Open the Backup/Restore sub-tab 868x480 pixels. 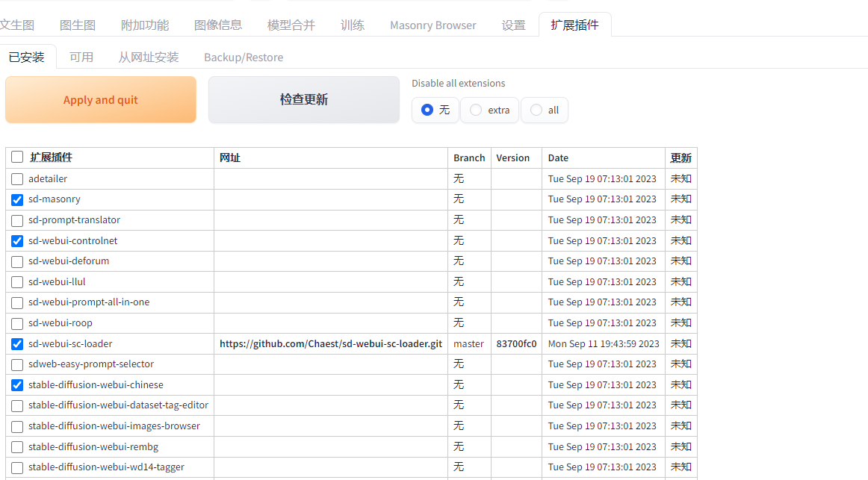point(244,57)
